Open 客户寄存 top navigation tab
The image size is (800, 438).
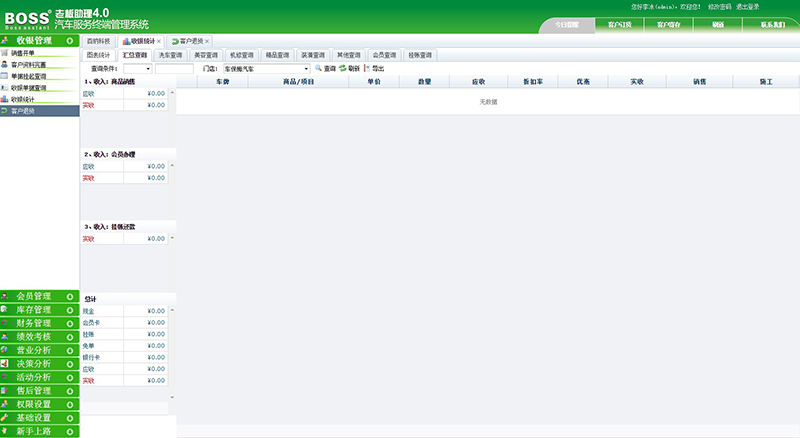click(668, 25)
